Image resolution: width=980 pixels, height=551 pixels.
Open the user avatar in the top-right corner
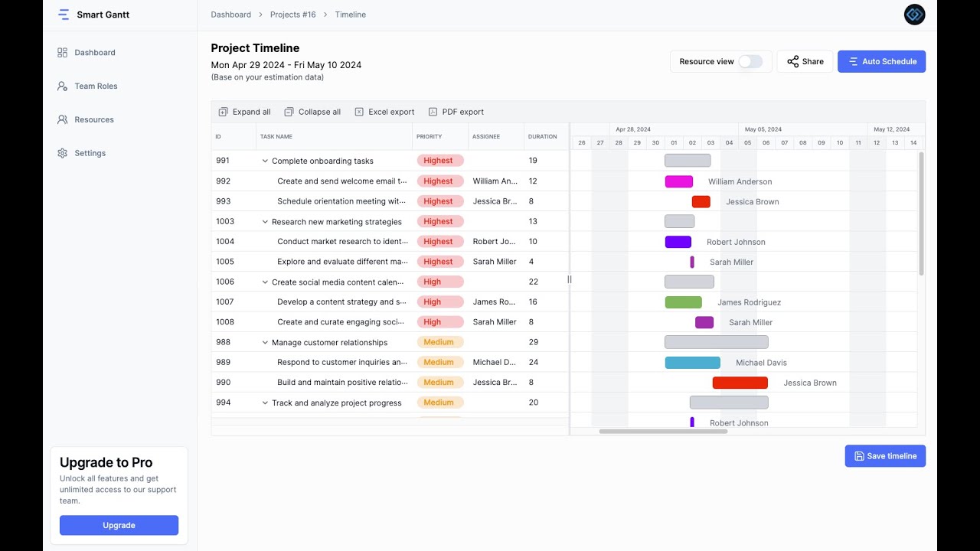point(914,15)
